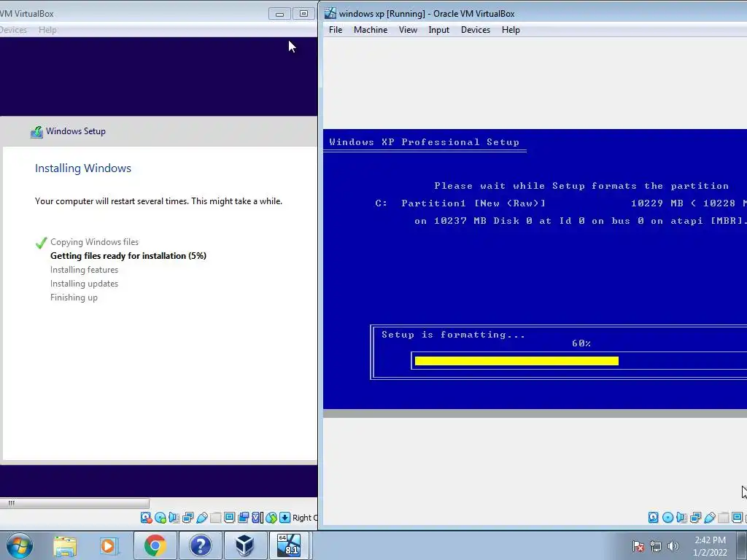Screen dimensions: 747x560
Task: Open the Help question mark taskbar item
Action: pyautogui.click(x=201, y=545)
